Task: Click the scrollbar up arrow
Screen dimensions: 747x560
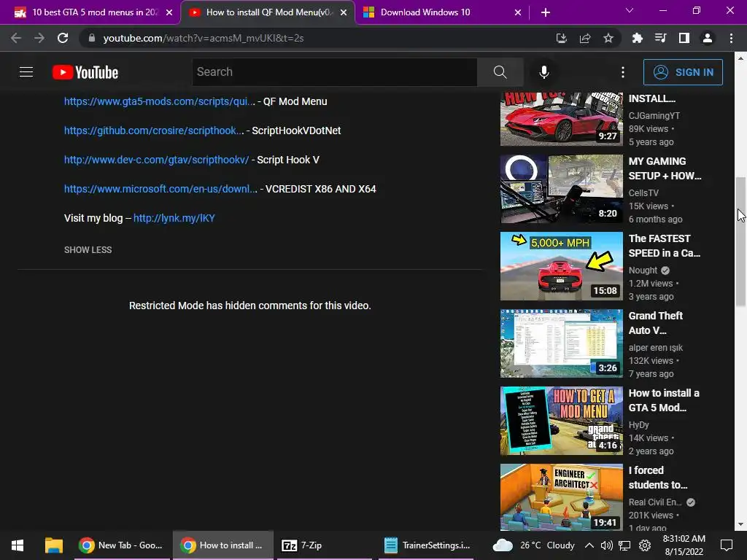Action: tap(740, 58)
